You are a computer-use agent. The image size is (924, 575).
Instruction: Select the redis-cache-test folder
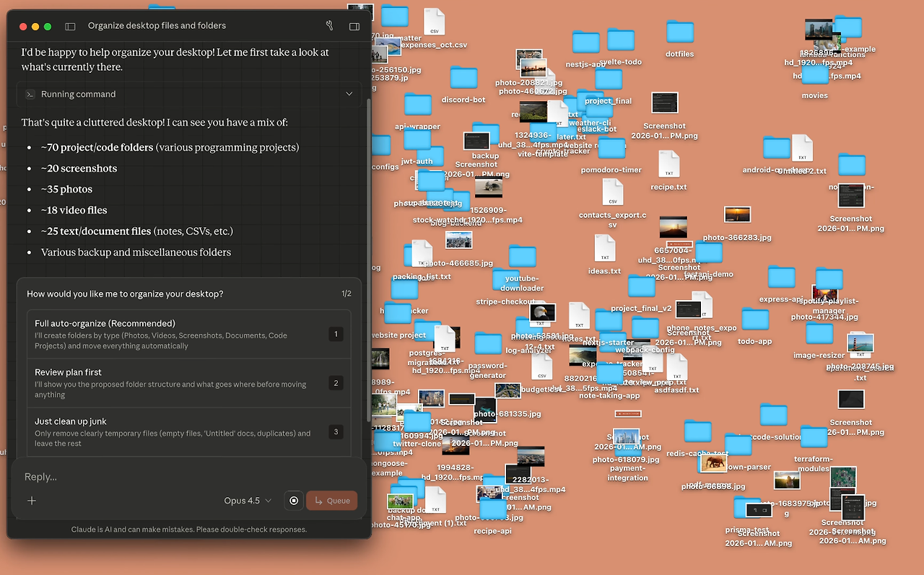[697, 431]
